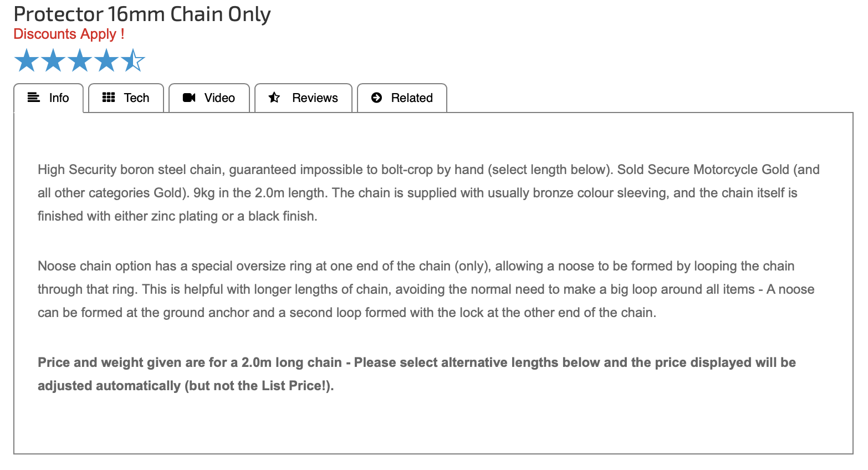Click the grid icon on Tech tab
868x470 pixels.
click(x=109, y=98)
